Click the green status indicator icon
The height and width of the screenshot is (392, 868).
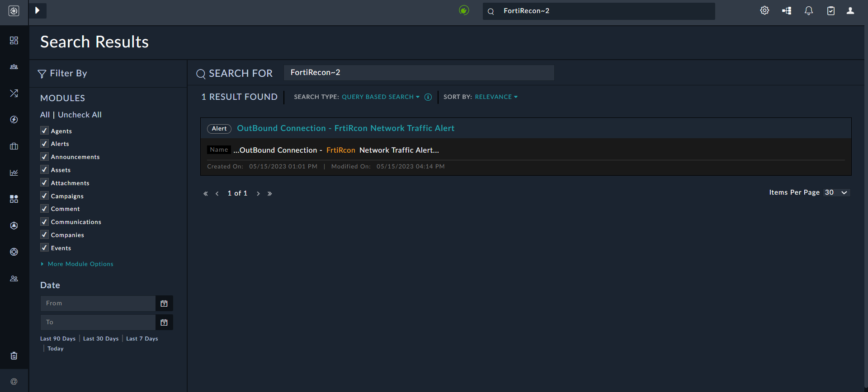(464, 10)
